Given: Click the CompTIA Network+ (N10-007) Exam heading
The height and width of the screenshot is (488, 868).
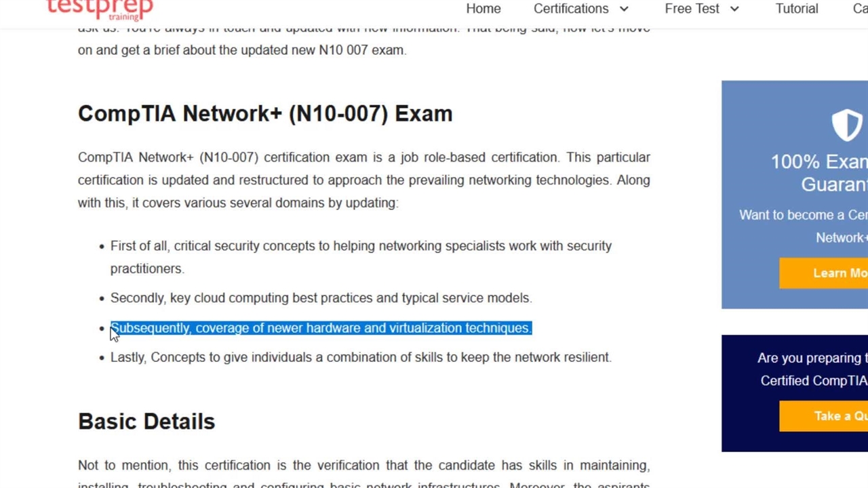Looking at the screenshot, I should click(x=265, y=113).
